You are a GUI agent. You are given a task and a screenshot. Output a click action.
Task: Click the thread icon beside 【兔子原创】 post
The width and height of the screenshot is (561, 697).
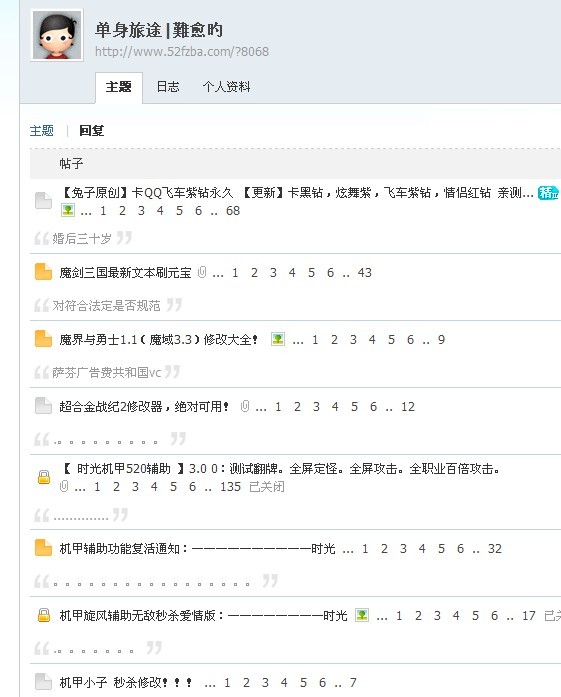(44, 201)
